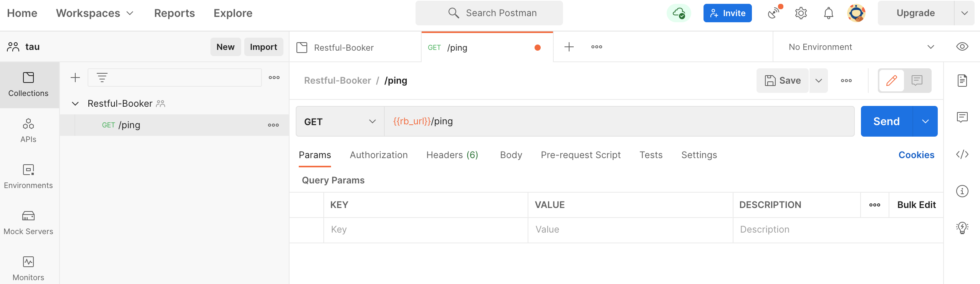Open the APIs sidebar panel
Image resolution: width=980 pixels, height=284 pixels.
28,131
